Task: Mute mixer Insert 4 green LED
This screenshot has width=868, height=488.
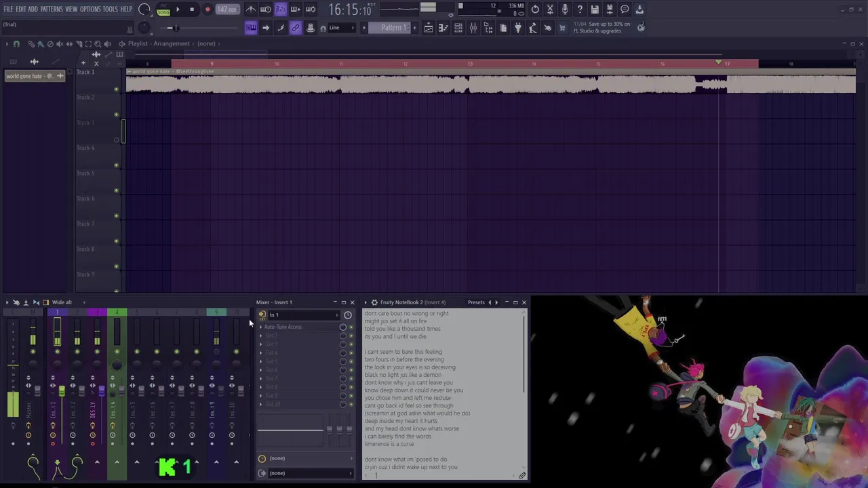Action: (117, 352)
